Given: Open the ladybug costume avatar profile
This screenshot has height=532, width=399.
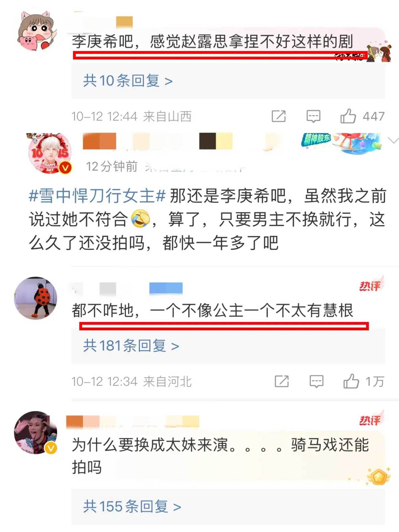Looking at the screenshot, I should point(36,298).
